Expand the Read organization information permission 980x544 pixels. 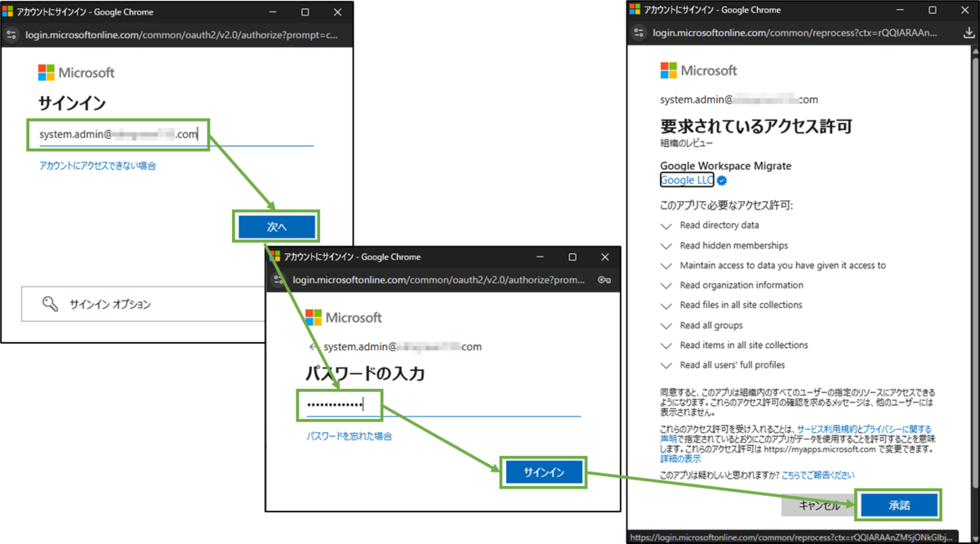pos(666,285)
